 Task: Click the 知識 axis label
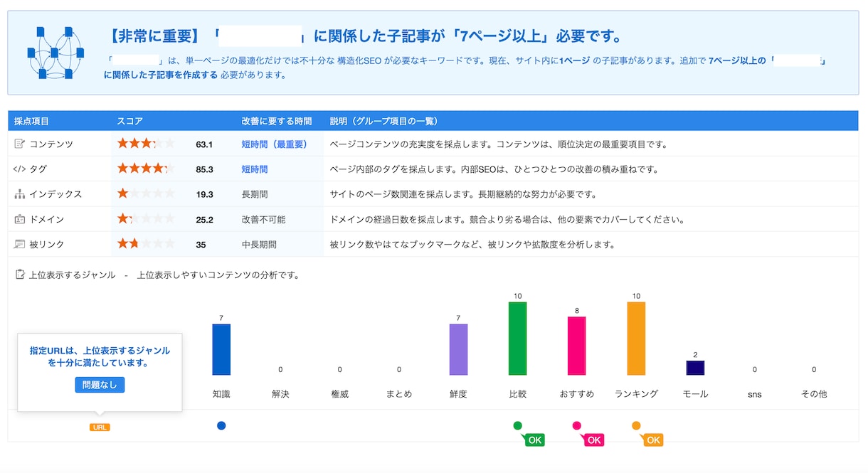coord(221,394)
